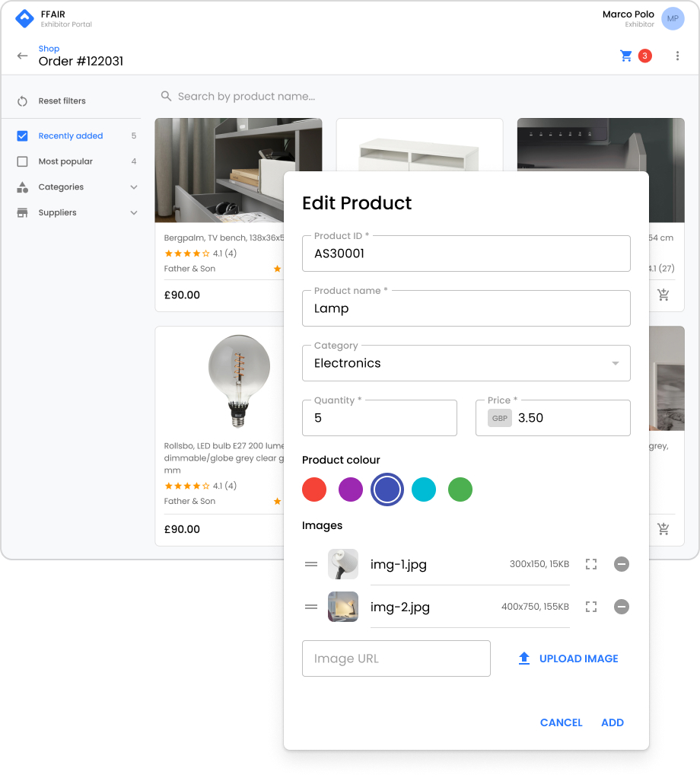Click the FFAIR diamond logo
The width and height of the screenshot is (700, 778).
pos(24,18)
